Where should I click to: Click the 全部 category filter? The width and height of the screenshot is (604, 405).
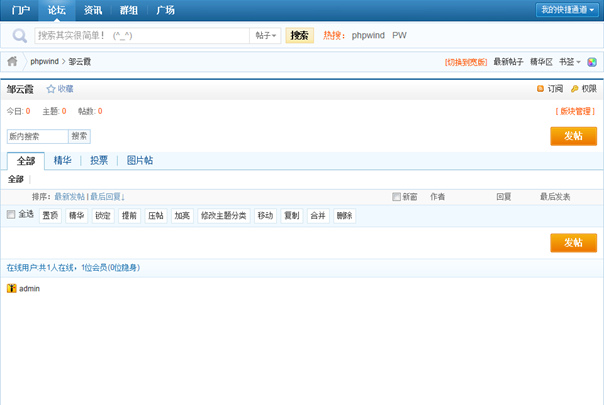tap(16, 179)
